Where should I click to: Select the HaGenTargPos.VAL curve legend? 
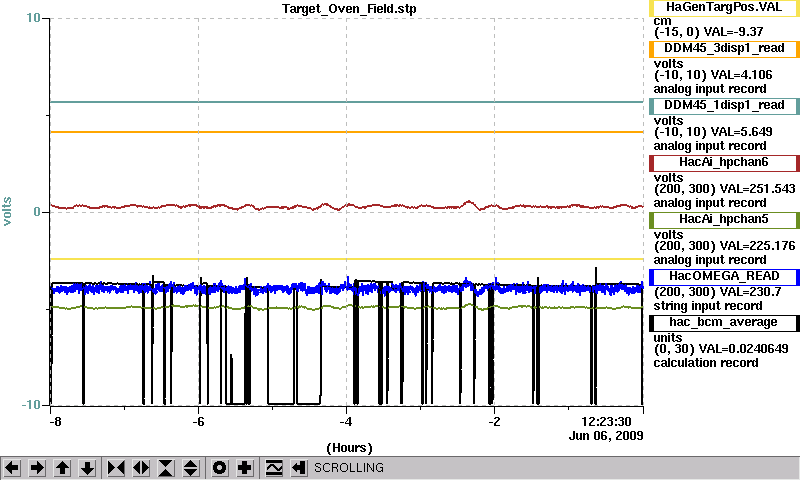click(724, 8)
